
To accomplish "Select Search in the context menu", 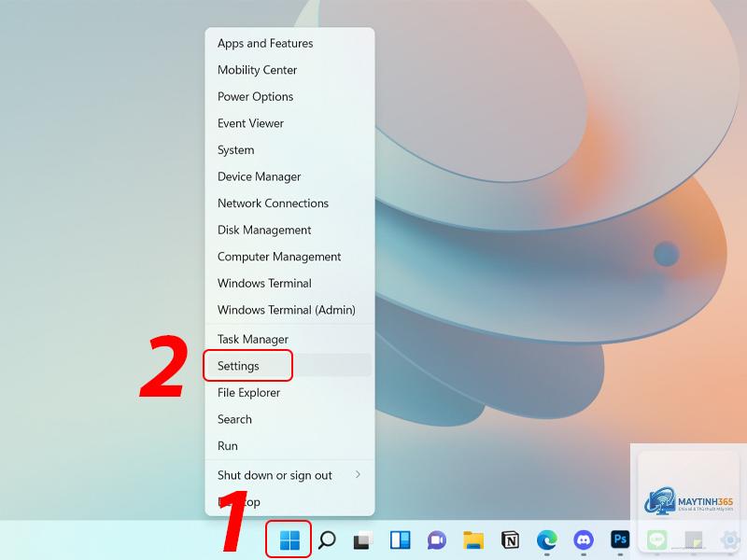I will click(x=289, y=419).
